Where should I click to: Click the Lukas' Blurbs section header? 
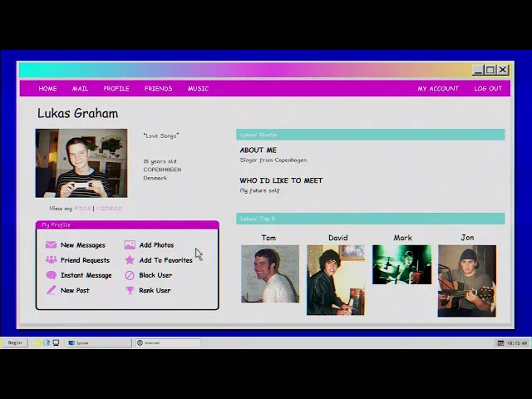point(371,135)
